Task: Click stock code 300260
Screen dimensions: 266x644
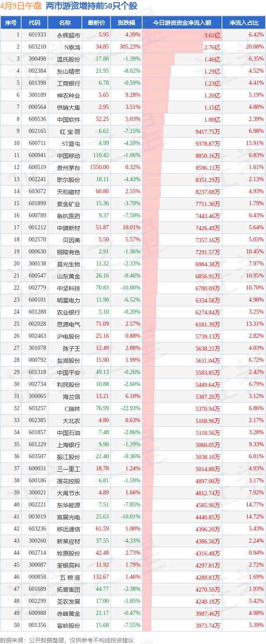Action: [37, 541]
